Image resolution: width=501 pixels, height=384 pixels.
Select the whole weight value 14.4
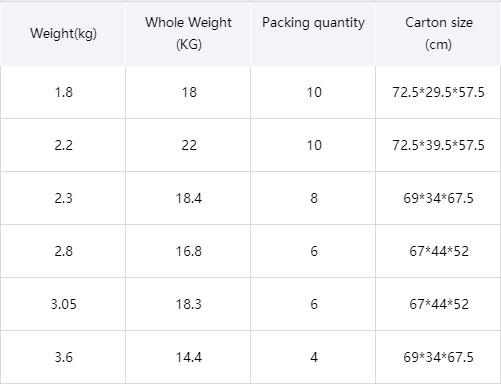(x=188, y=357)
